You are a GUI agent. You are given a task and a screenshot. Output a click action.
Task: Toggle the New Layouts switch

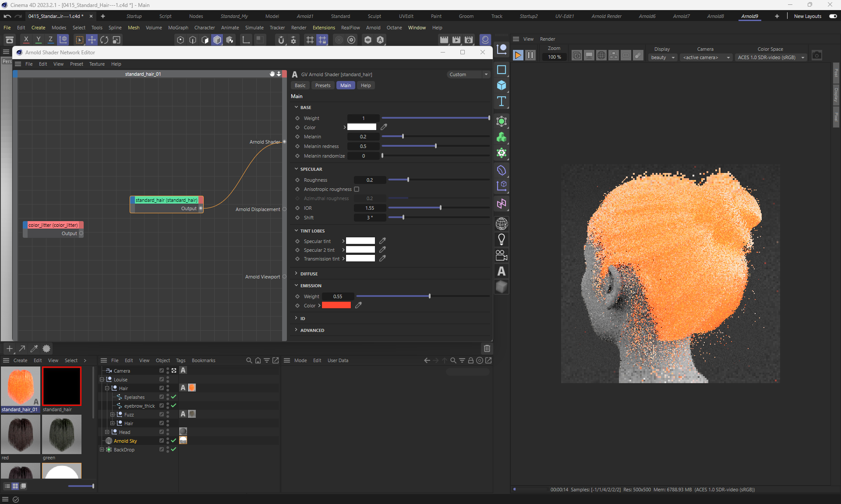833,16
